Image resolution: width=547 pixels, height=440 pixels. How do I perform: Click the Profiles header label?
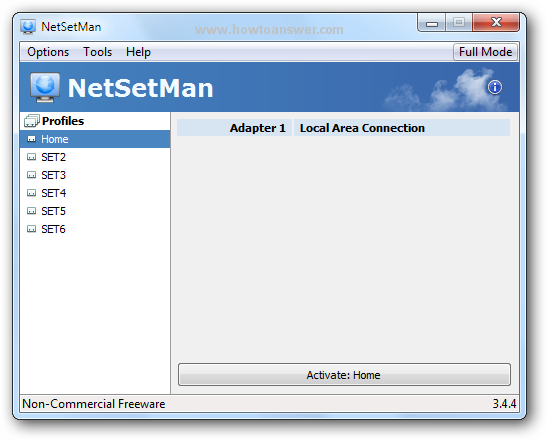click(63, 121)
